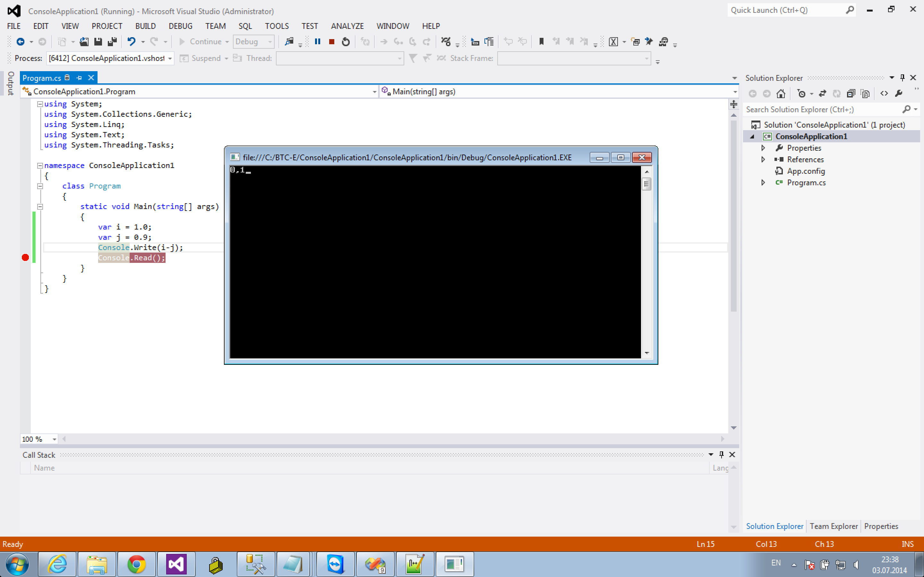Open the DEBUG menu

point(180,26)
